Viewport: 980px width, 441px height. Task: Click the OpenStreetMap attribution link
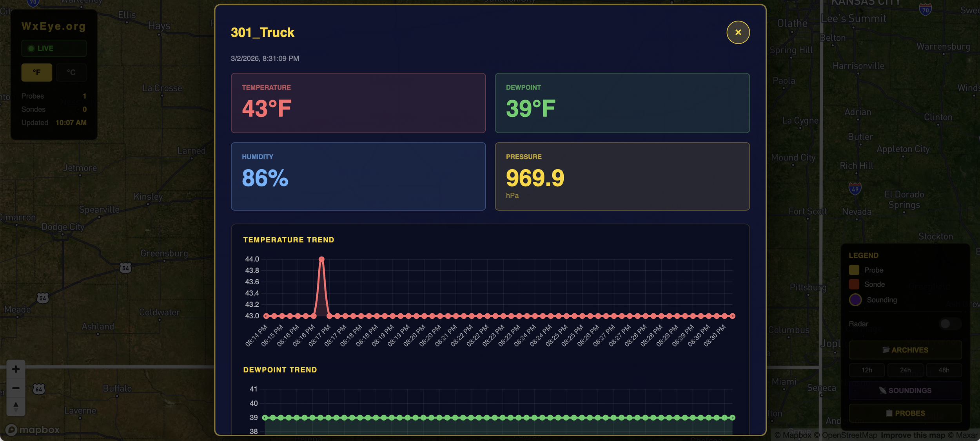(x=849, y=435)
